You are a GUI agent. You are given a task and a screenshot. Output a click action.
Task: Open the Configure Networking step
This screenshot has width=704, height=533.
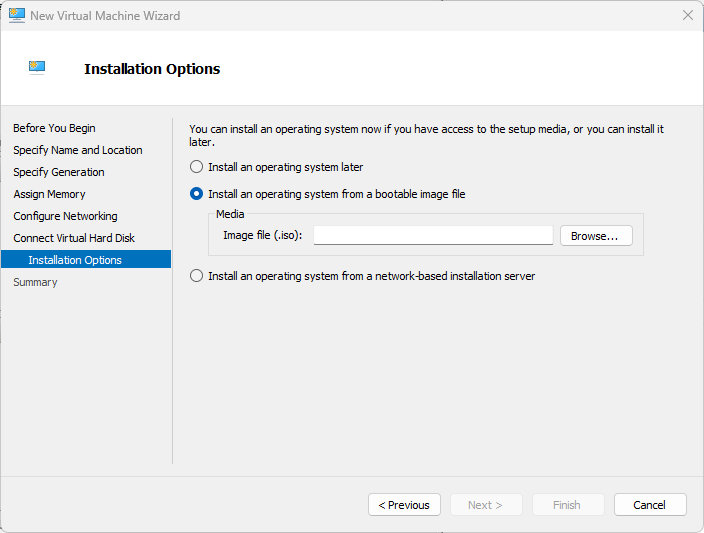(66, 216)
